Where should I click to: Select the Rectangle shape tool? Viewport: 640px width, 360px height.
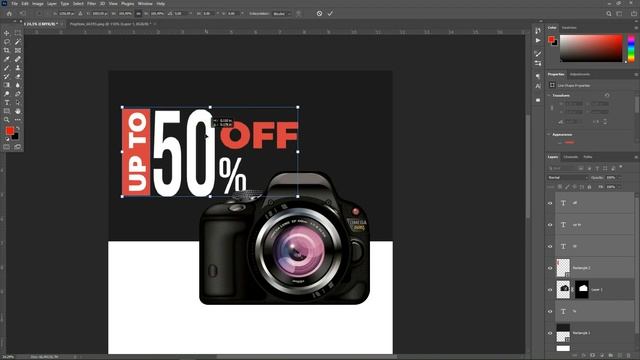[x=7, y=111]
